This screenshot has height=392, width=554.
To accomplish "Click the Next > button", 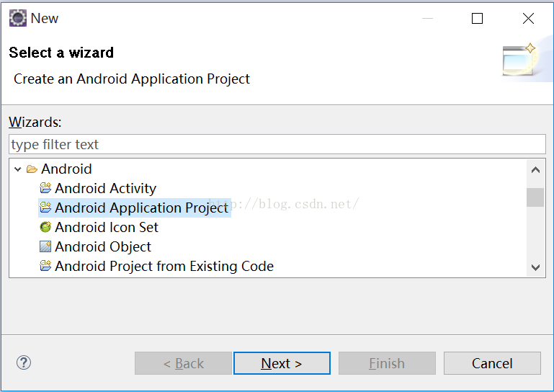I will (282, 363).
